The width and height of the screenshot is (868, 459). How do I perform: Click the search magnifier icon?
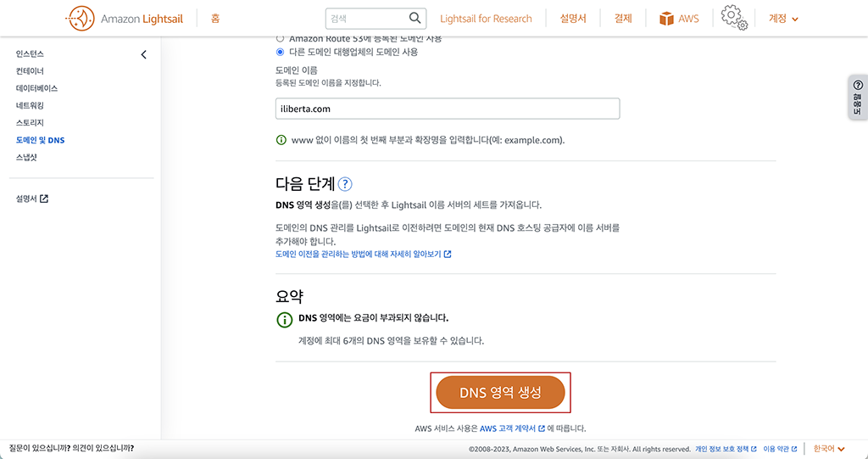point(415,19)
